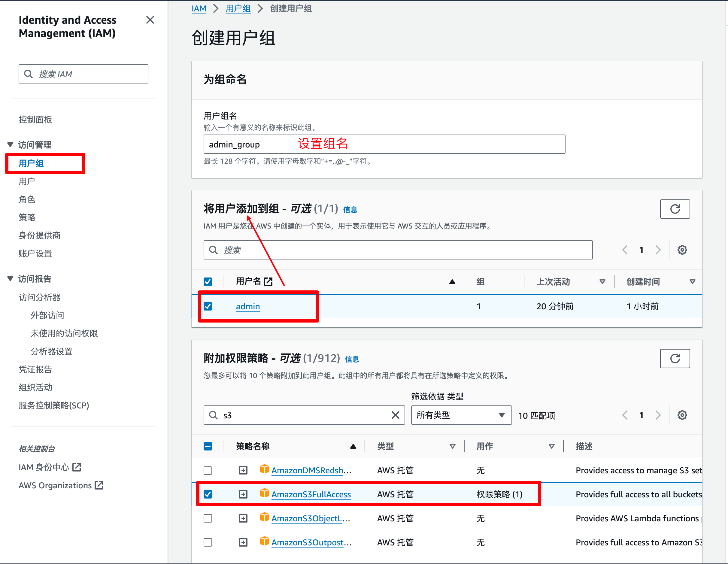Open 身份提供商 in the sidebar
This screenshot has width=728, height=564.
[39, 235]
